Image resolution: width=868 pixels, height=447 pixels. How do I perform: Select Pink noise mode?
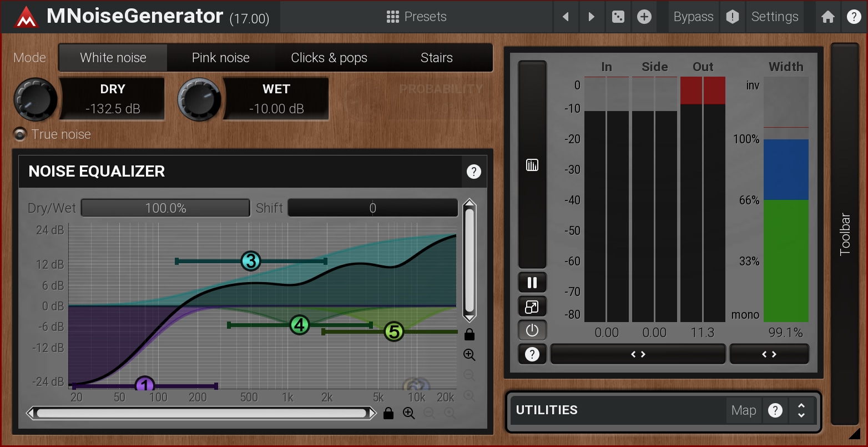coord(220,58)
